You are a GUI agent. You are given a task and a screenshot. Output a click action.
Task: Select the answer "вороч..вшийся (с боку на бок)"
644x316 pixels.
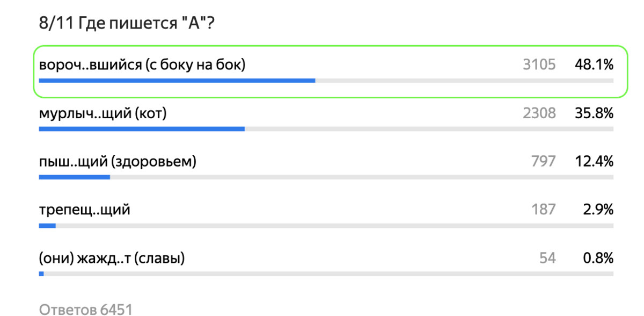pos(142,65)
